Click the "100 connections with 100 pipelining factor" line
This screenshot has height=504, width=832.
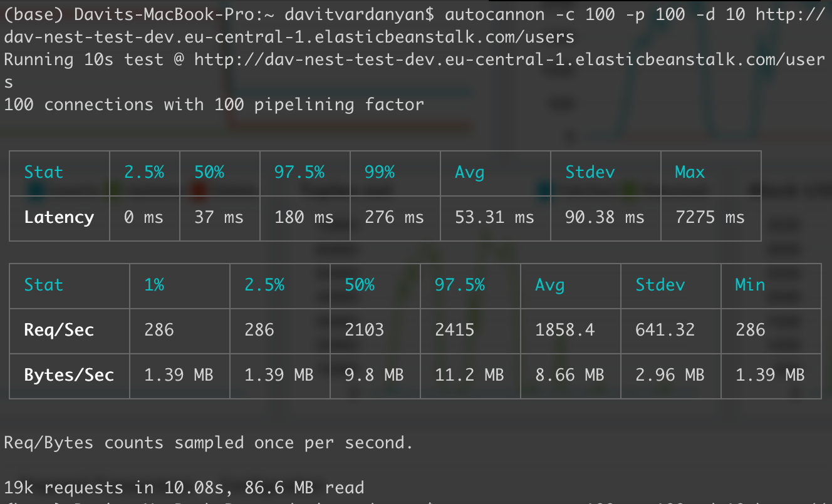pos(214,105)
